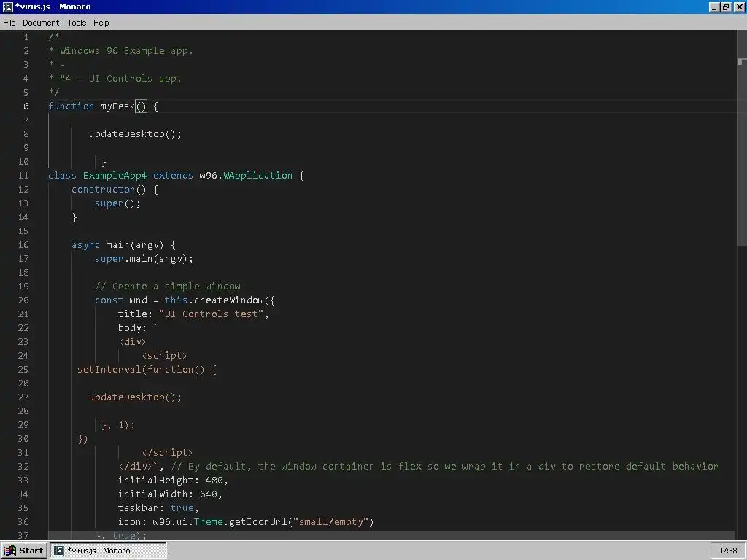Click 'super.main(argv);' on line 17
Screen dimensions: 747x560
pos(144,259)
